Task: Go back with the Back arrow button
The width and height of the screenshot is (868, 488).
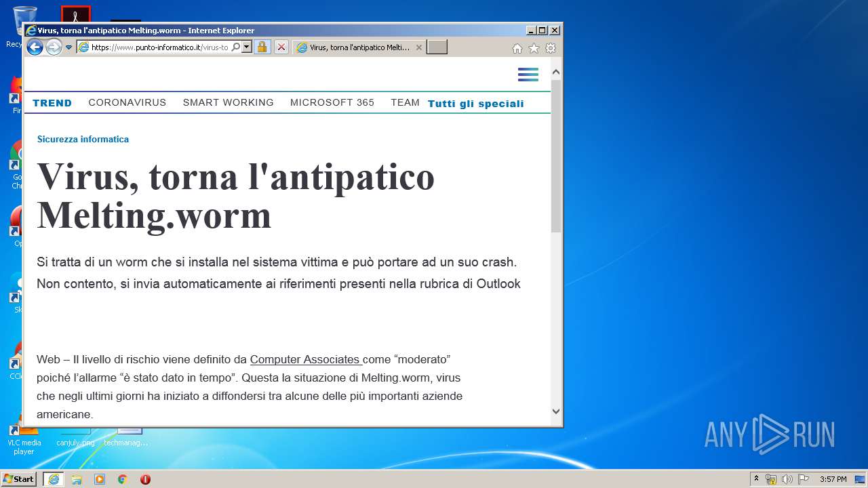Action: pyautogui.click(x=35, y=47)
